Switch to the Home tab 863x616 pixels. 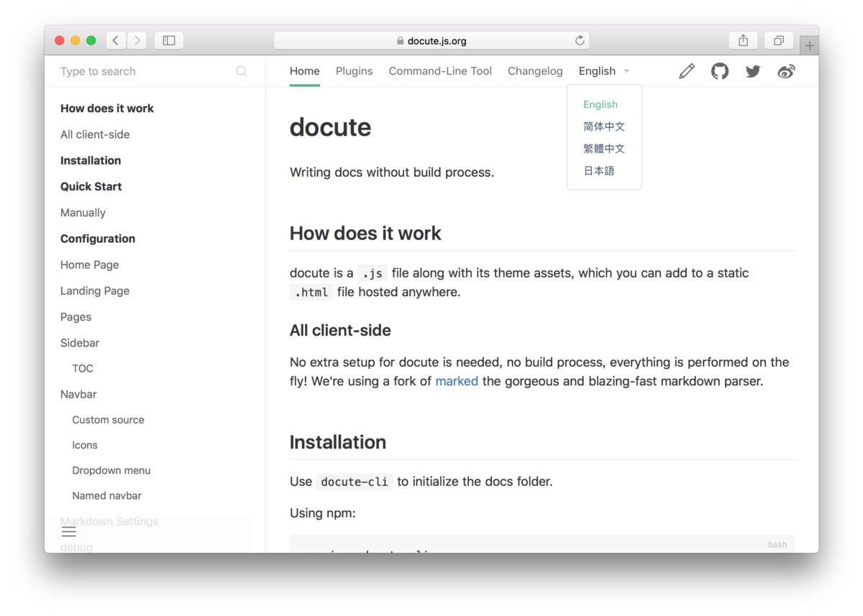(305, 71)
